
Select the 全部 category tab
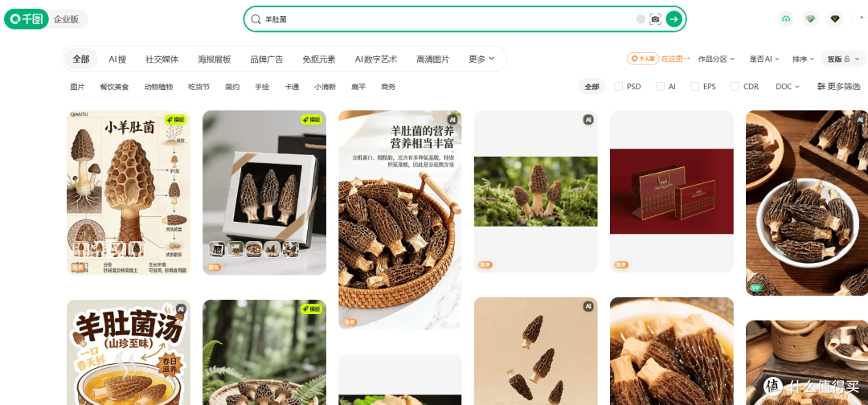click(x=81, y=59)
